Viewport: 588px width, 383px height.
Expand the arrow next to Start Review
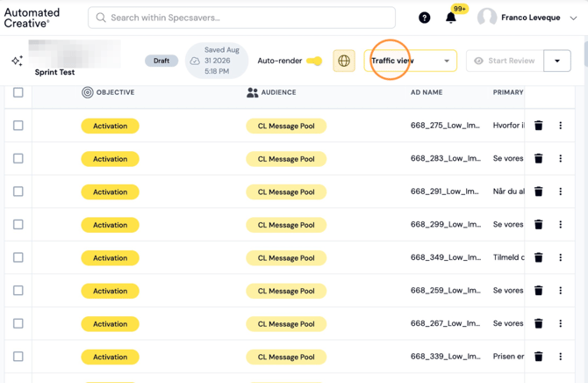coord(557,61)
